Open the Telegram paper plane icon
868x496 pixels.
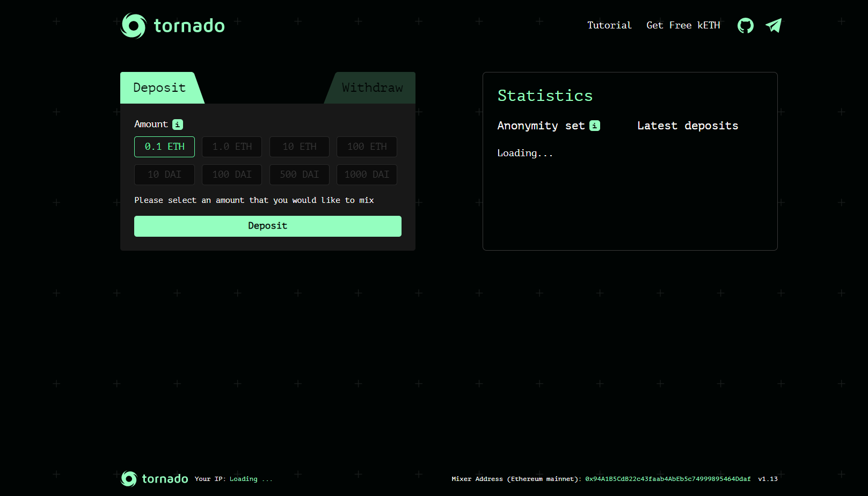[x=774, y=25]
